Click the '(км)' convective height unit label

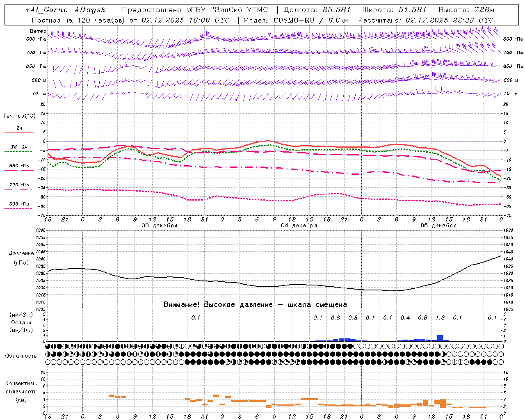(21, 399)
